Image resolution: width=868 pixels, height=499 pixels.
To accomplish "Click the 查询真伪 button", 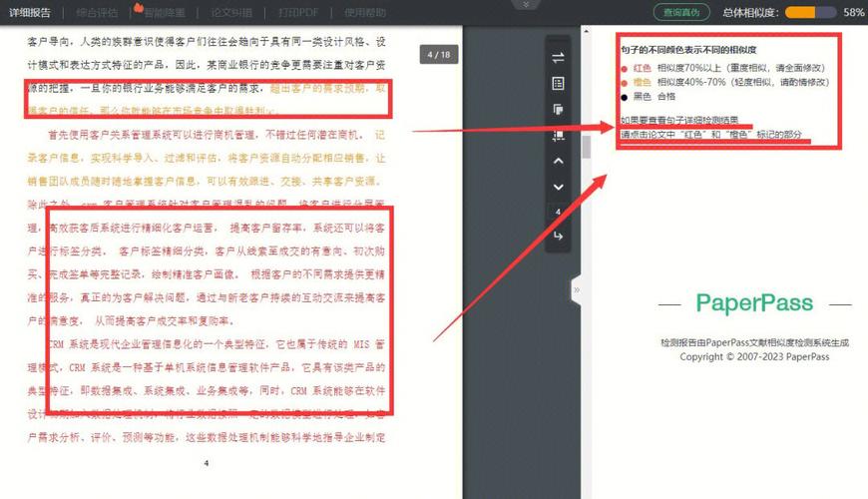I will 681,12.
